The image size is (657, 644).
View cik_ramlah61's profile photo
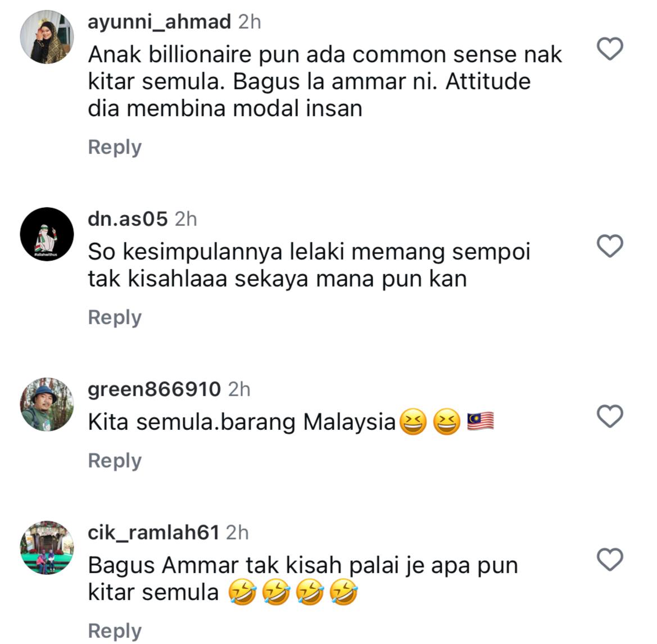(47, 548)
